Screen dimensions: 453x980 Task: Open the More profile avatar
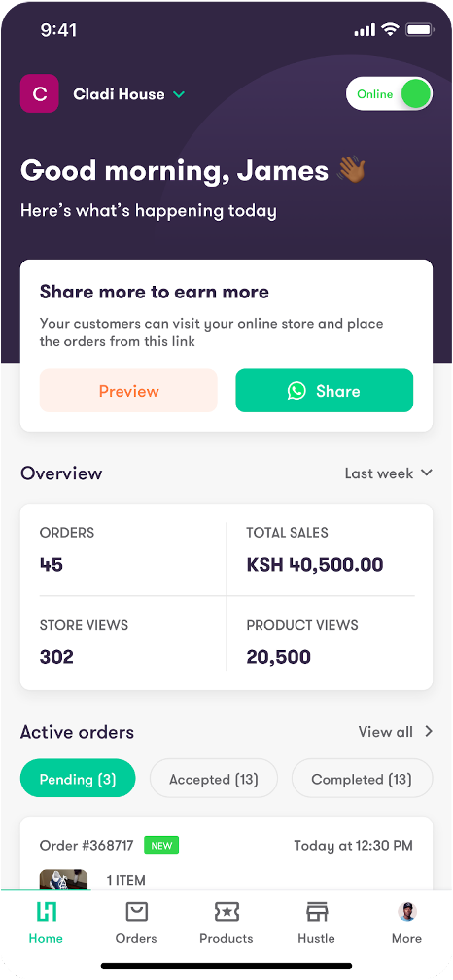[406, 912]
